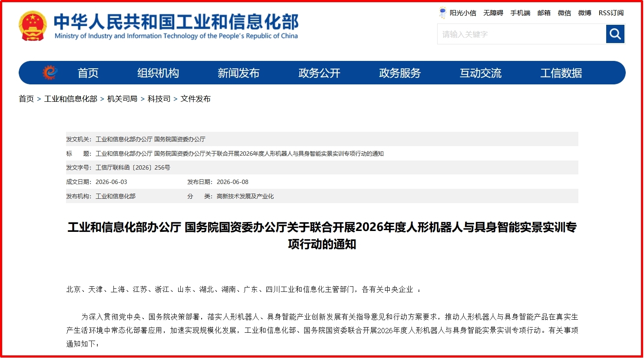644x358 pixels.
Task: Click the 分类 value 高新技术发展及产业化
Action: point(245,196)
